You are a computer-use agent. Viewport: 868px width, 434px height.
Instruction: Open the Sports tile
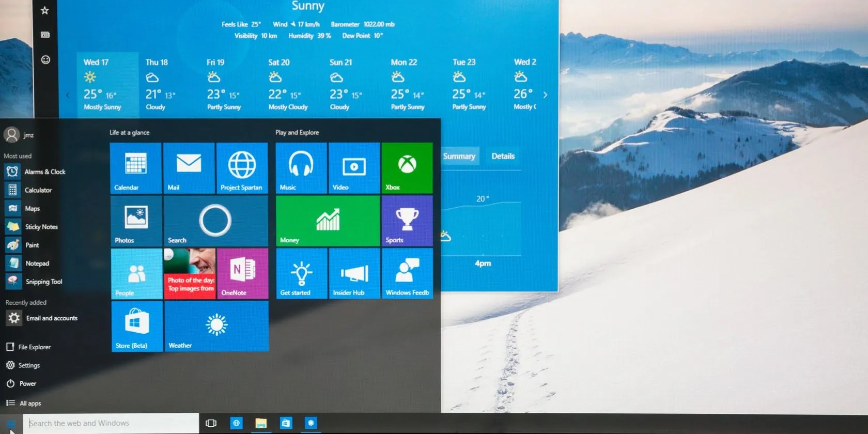407,221
